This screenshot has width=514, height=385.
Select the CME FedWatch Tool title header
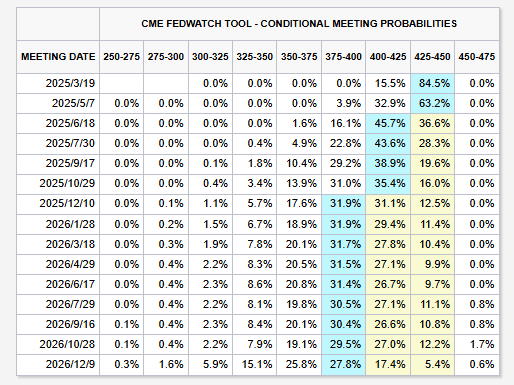299,24
